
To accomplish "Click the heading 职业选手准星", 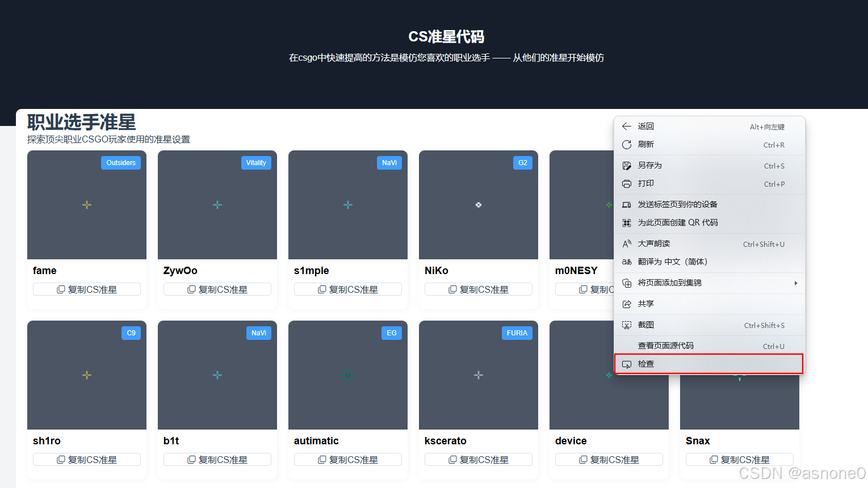I will (x=82, y=122).
